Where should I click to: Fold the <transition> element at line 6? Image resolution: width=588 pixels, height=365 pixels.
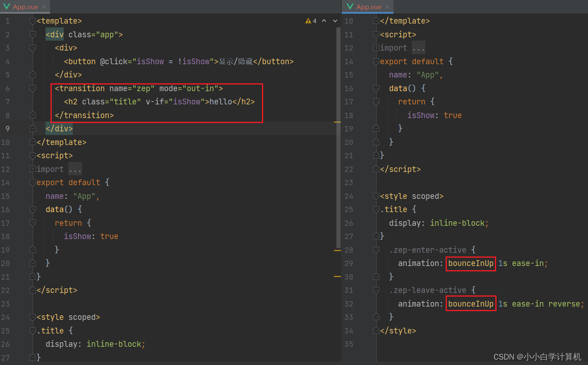pos(33,88)
